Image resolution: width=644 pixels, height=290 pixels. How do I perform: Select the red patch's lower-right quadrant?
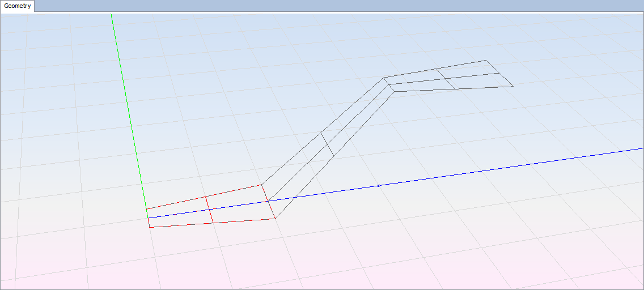[x=241, y=214]
